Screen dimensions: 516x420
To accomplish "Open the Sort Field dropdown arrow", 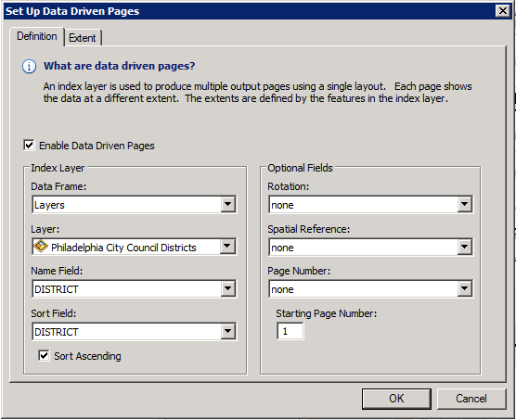I will [227, 331].
